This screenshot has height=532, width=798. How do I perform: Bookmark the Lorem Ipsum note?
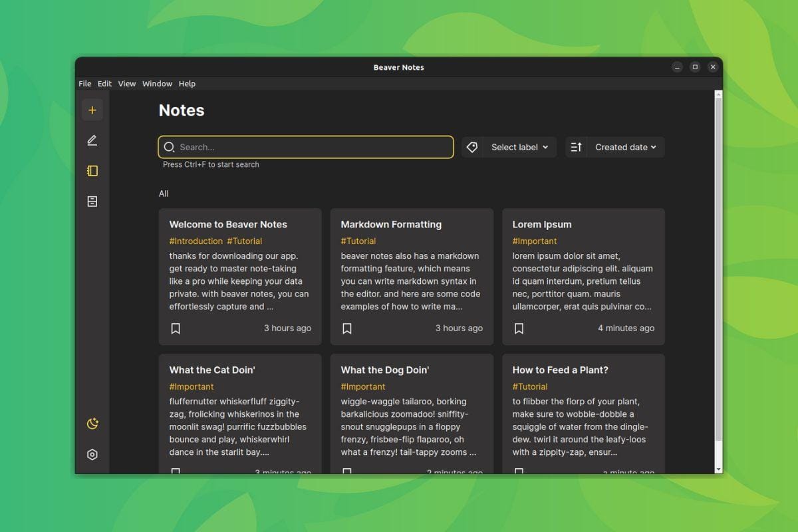point(518,328)
